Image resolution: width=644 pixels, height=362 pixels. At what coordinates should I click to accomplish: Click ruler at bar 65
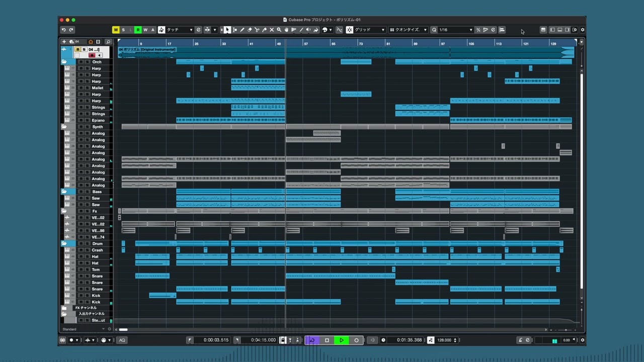pos(333,44)
